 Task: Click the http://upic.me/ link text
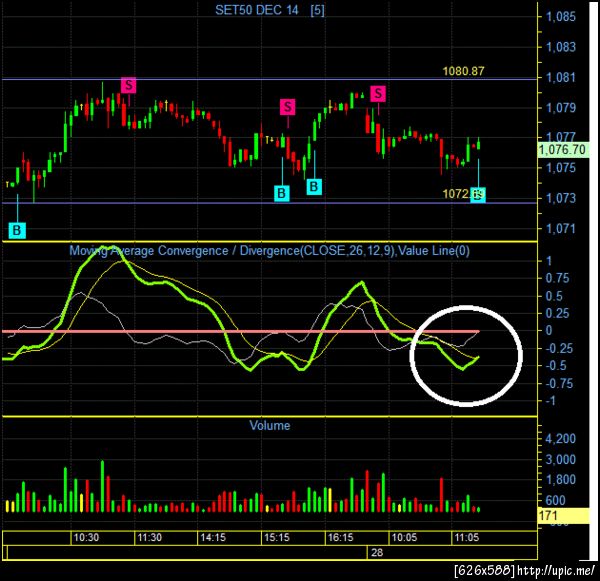click(556, 571)
